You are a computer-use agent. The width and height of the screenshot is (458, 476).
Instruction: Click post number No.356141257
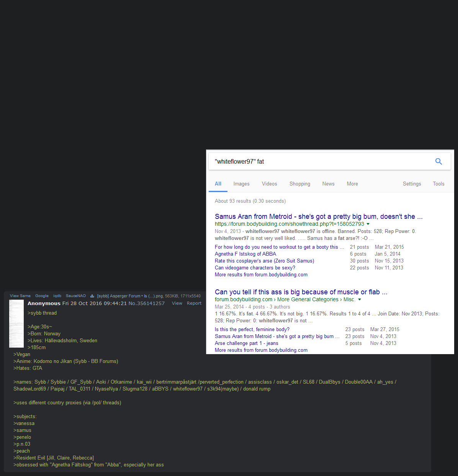click(147, 304)
